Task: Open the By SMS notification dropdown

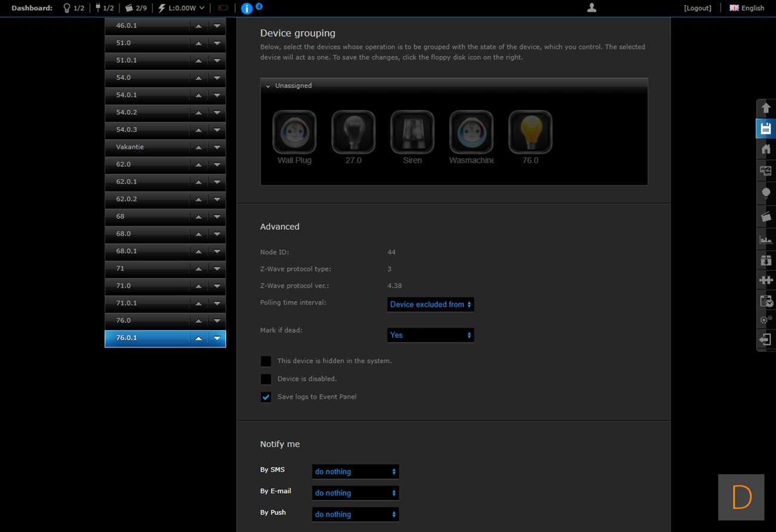Action: (355, 472)
